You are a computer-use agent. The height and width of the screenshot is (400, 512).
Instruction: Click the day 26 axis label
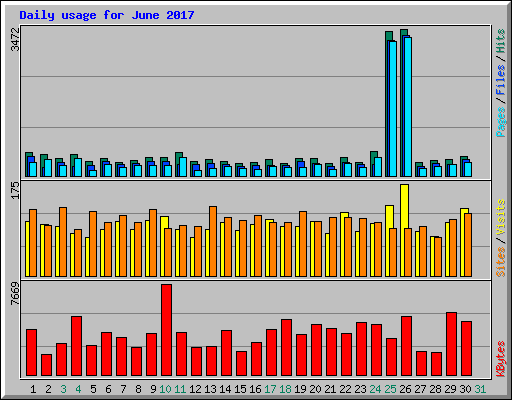tap(405, 389)
